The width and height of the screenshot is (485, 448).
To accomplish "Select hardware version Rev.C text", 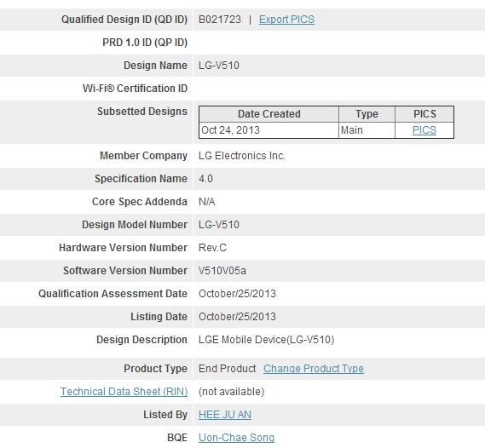I will [212, 248].
